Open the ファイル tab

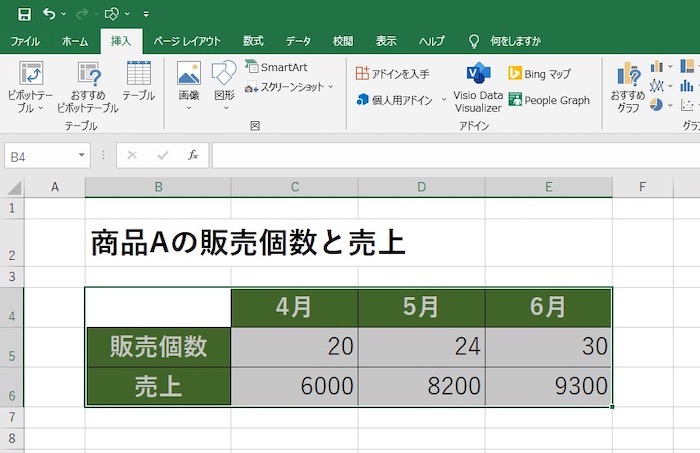[x=25, y=41]
